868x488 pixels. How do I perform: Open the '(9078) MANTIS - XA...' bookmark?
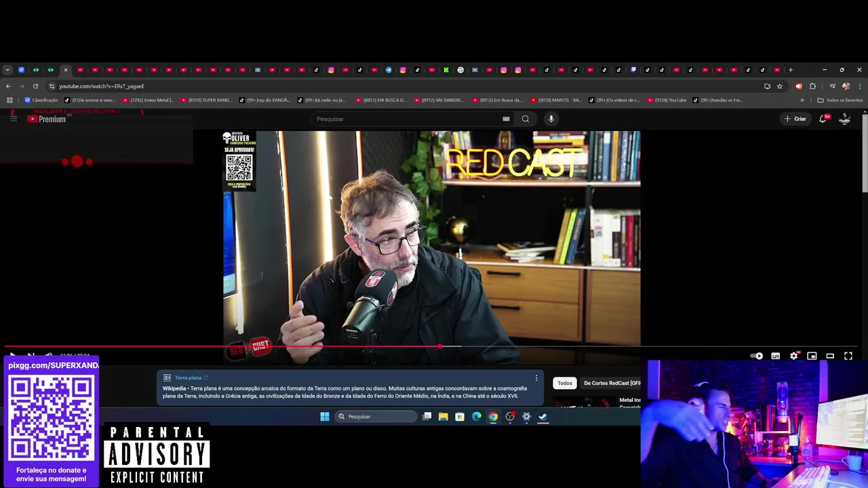(556, 100)
